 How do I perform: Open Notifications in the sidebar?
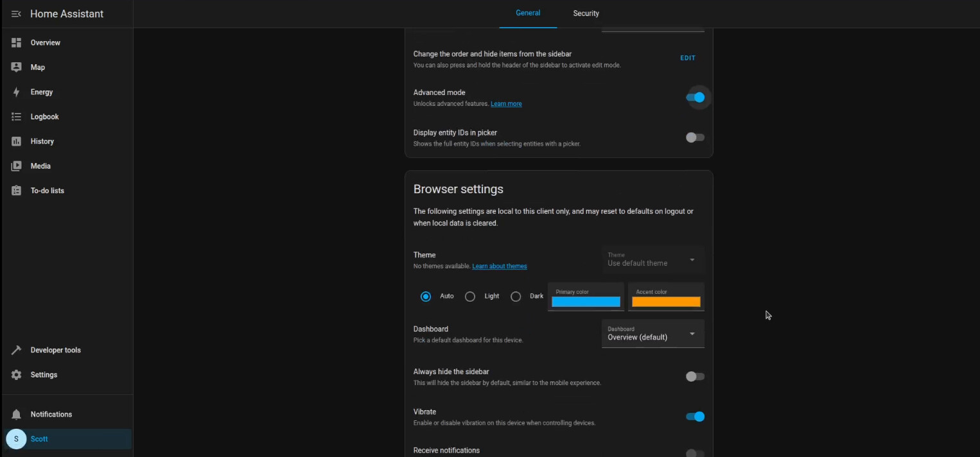[x=67, y=415]
